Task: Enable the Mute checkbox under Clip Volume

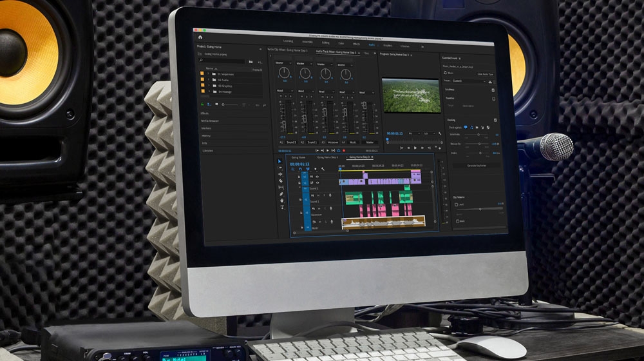Action: [457, 221]
